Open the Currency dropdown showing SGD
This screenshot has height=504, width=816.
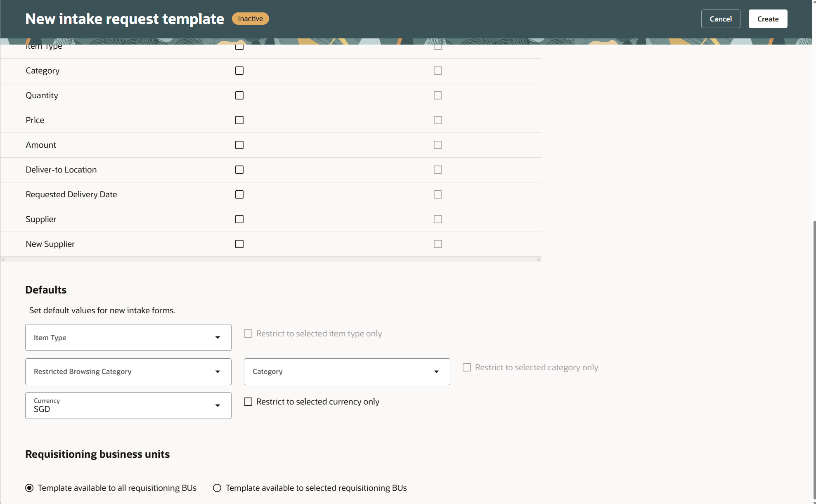pos(128,405)
